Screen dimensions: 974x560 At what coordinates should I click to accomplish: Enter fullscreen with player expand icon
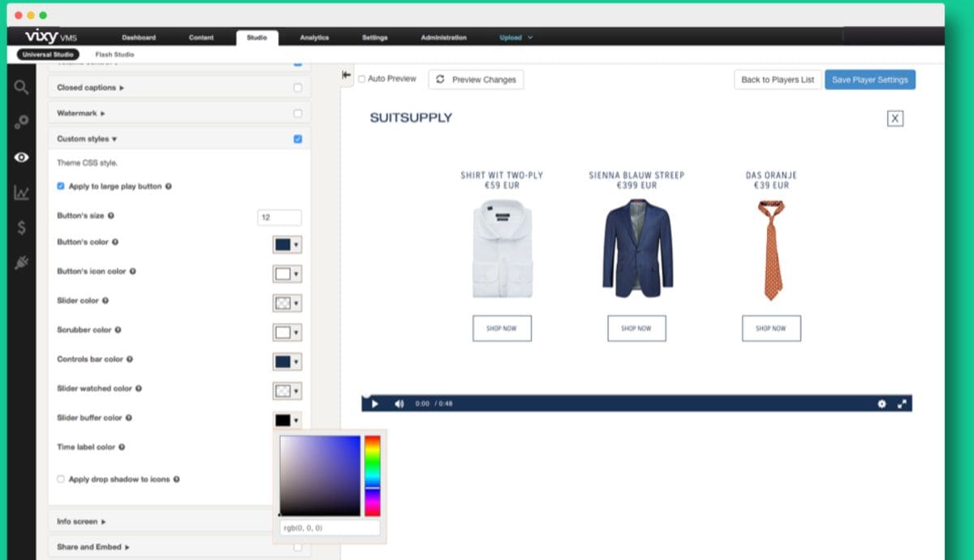pos(901,403)
